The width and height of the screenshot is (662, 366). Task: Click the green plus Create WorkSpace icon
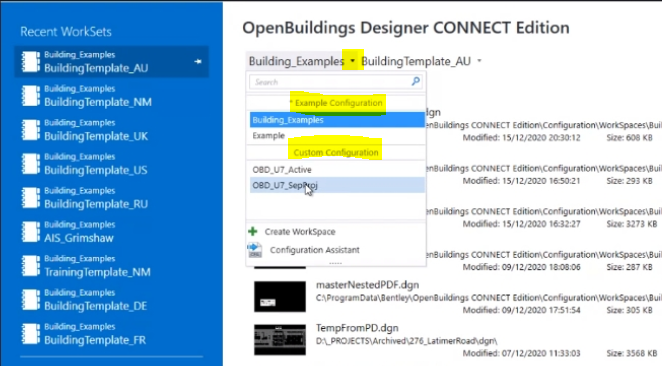point(253,231)
